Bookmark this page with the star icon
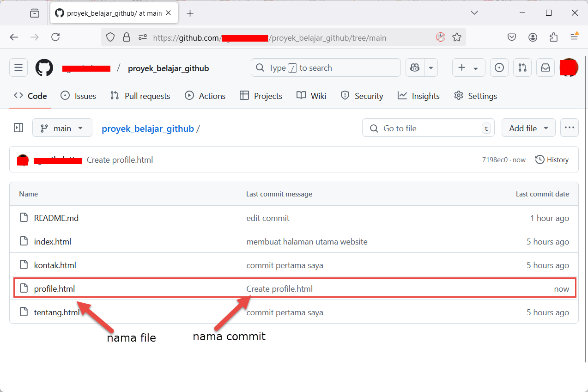588x392 pixels. [457, 37]
